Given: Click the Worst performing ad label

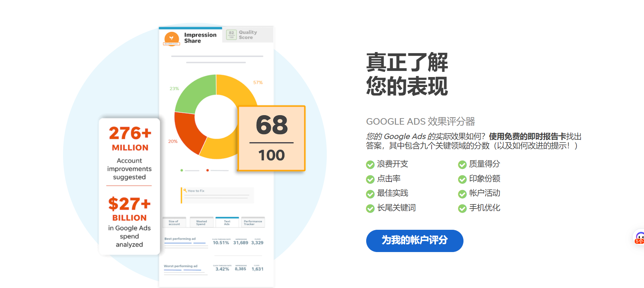Looking at the screenshot, I should coord(181,266).
